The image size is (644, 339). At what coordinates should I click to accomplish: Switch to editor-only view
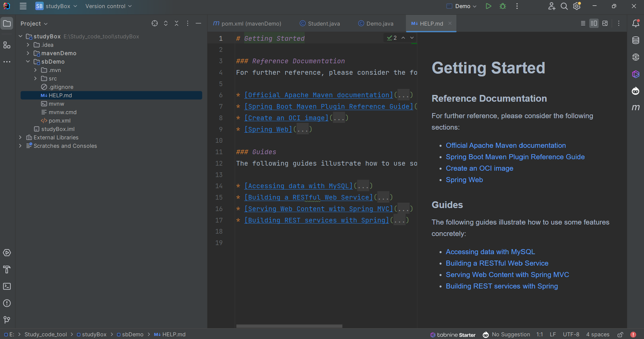pyautogui.click(x=583, y=23)
